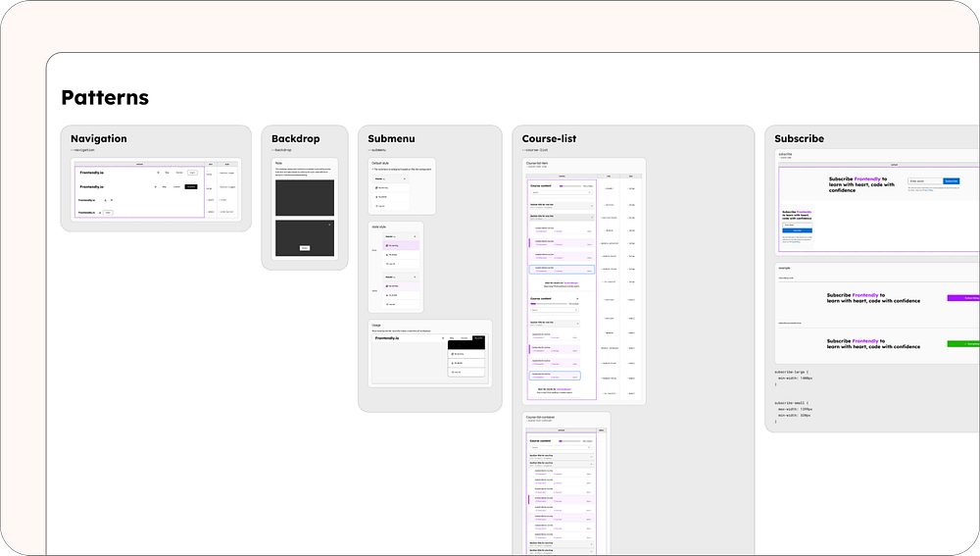Click the outlined button in the first navigation row
Viewport: 980px width, 556px height.
coord(192,173)
